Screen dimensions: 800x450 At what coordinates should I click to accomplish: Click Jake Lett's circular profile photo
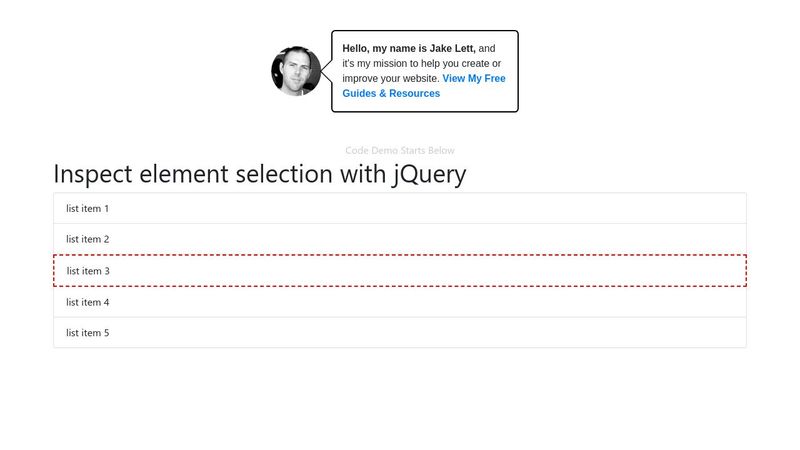(296, 71)
